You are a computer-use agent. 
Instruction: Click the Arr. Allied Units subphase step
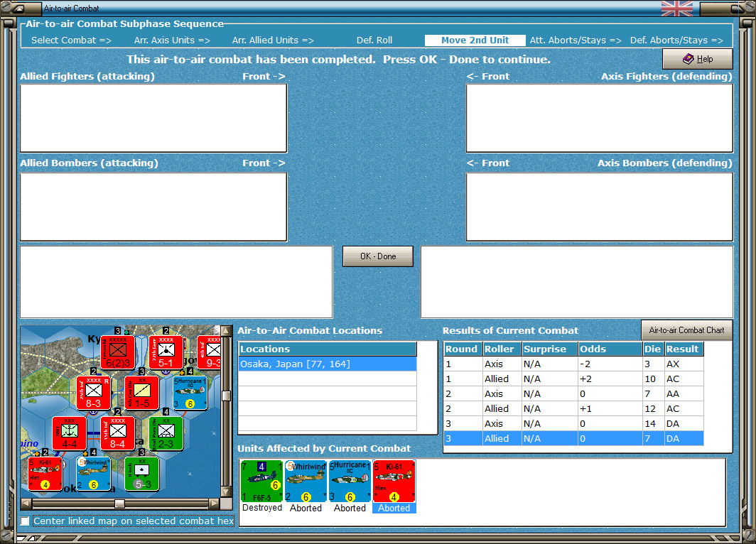click(x=273, y=40)
